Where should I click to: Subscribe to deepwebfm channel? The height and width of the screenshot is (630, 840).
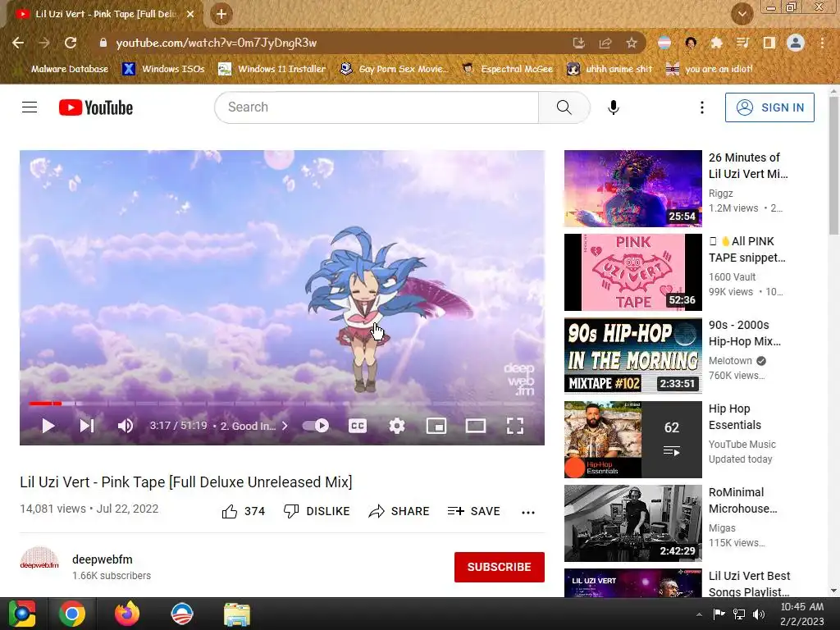coord(500,567)
